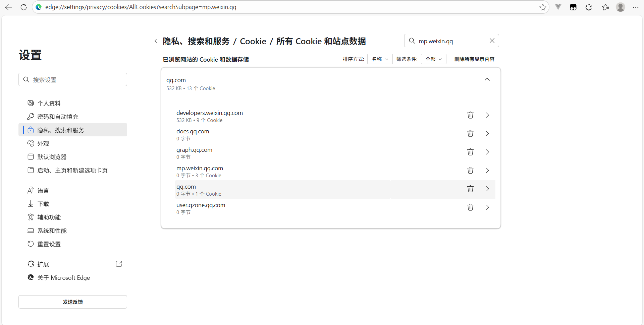Click the cookie search magnifier icon

(412, 41)
